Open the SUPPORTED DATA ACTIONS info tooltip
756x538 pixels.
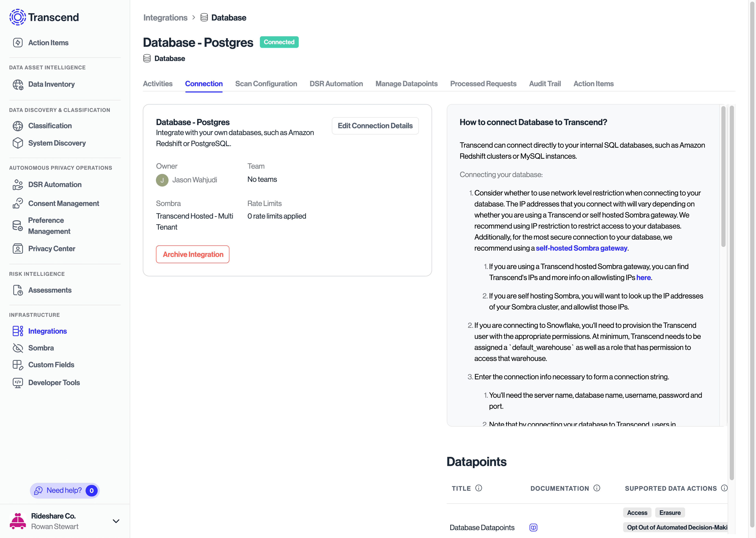click(x=724, y=488)
